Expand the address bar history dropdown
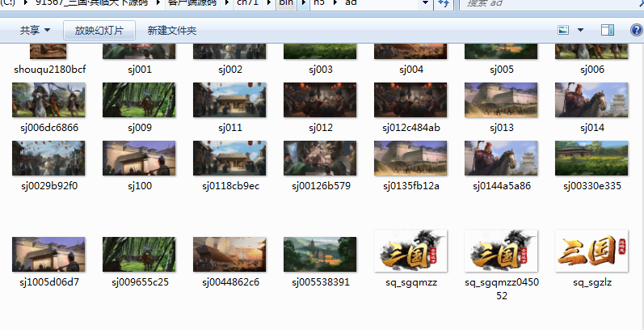This screenshot has width=644, height=330. [x=425, y=4]
